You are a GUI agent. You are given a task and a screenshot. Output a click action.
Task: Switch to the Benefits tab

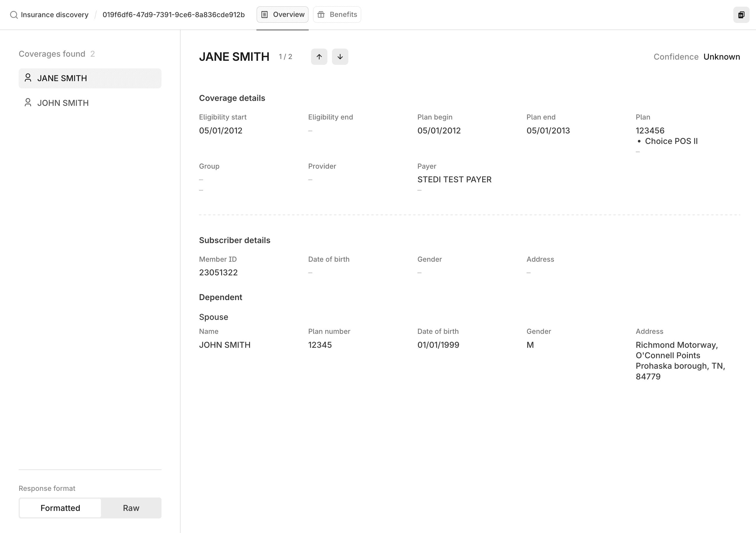(x=337, y=15)
